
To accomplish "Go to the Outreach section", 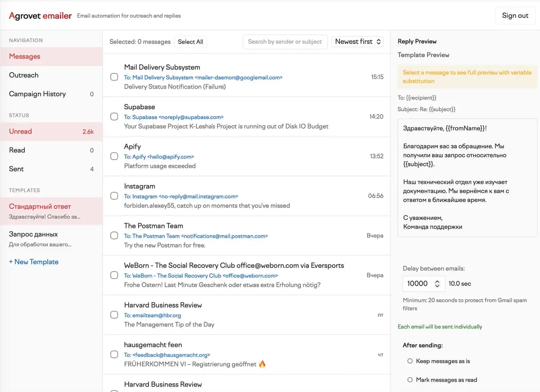I will (51, 75).
